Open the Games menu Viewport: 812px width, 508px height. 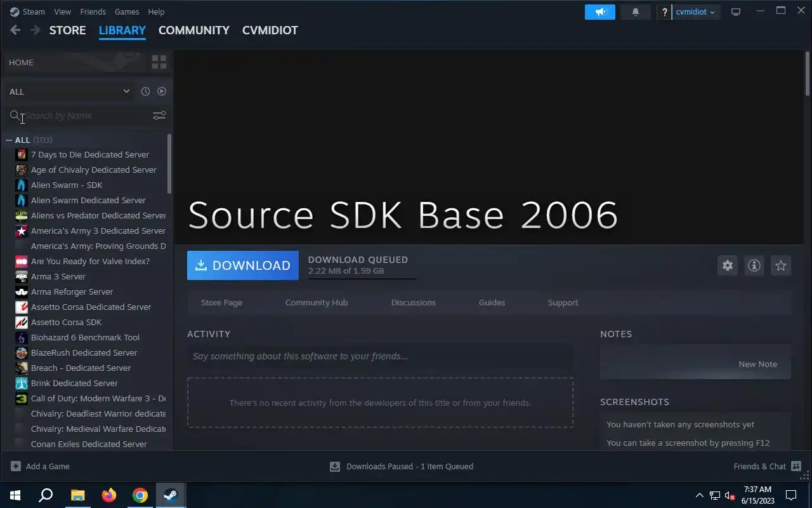[x=127, y=11]
